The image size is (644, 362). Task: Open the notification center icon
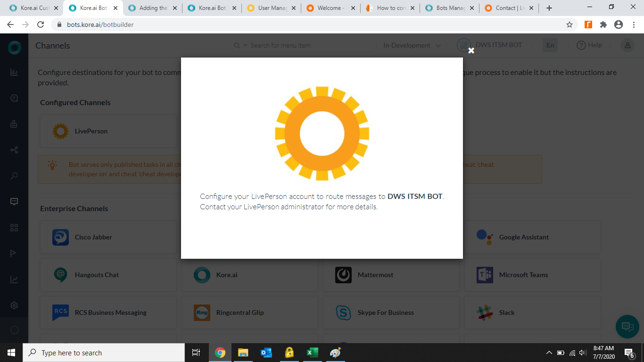[x=629, y=353]
